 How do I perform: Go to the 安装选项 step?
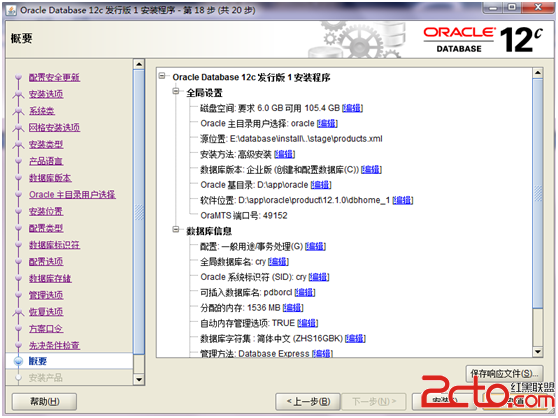[46, 94]
